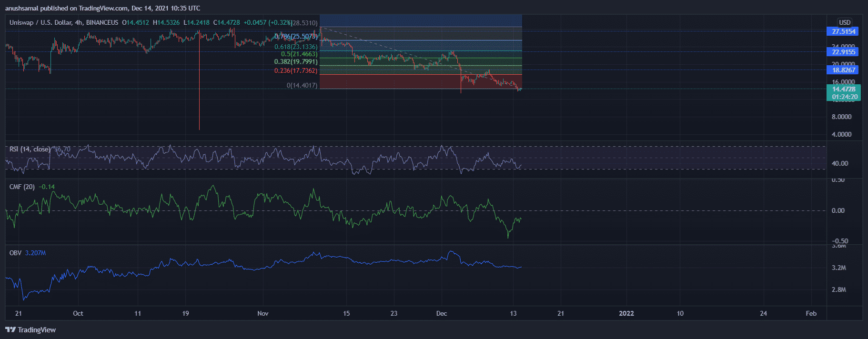Image resolution: width=868 pixels, height=339 pixels.
Task: Select the 0(14.4017) Fibonacci level label
Action: pos(302,86)
